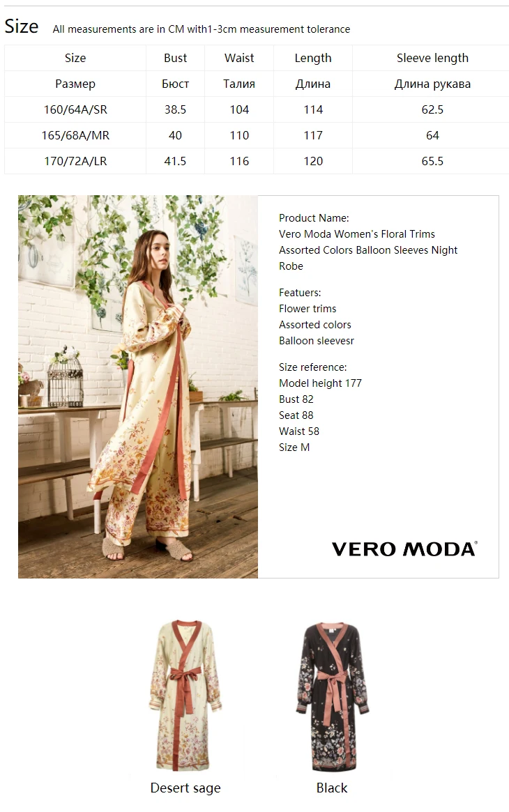This screenshot has height=812, width=509.
Task: Click the VERO MODA brand logo
Action: coord(404,549)
